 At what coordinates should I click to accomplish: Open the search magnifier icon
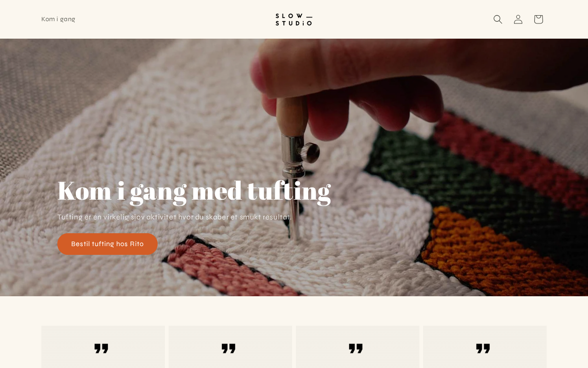(498, 19)
